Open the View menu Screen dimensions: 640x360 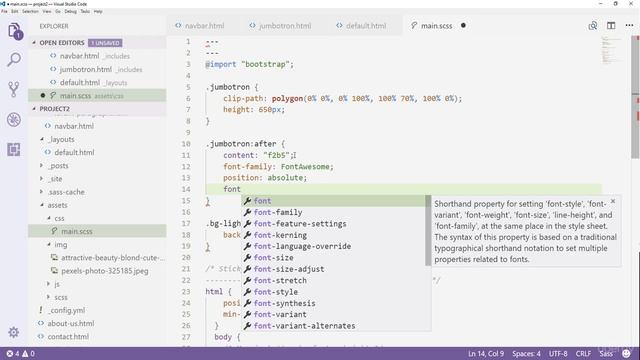click(47, 11)
